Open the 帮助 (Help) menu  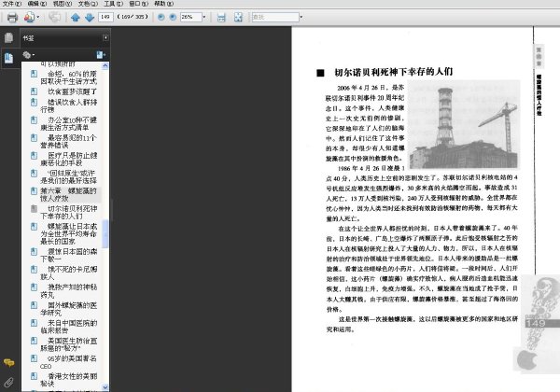tap(164, 4)
